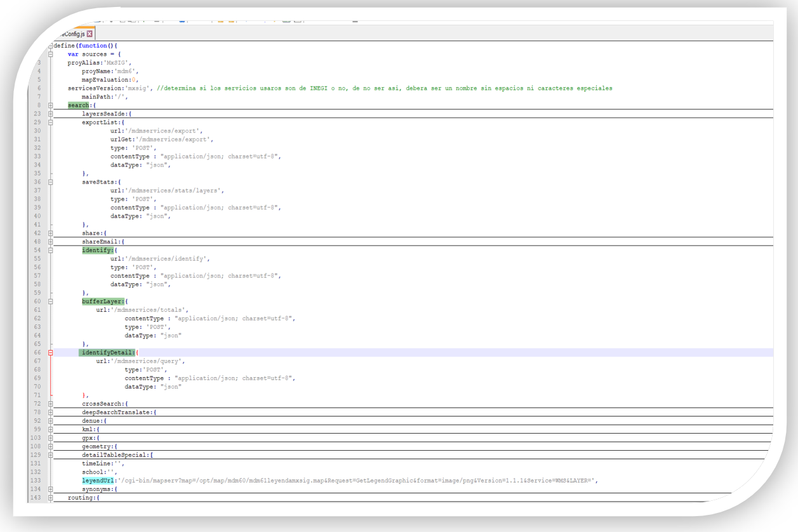Close the Config.js tab with red X
Image resolution: width=798 pixels, height=532 pixels.
tap(90, 34)
